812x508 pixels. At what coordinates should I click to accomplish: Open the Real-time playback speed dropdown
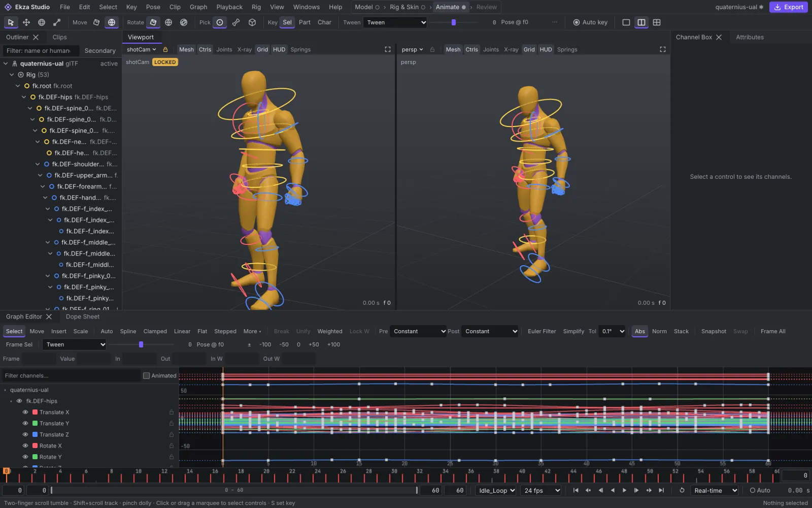coord(715,490)
